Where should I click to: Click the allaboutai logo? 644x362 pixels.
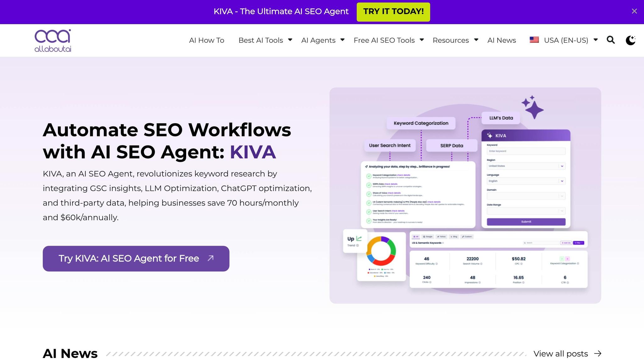[x=53, y=41]
